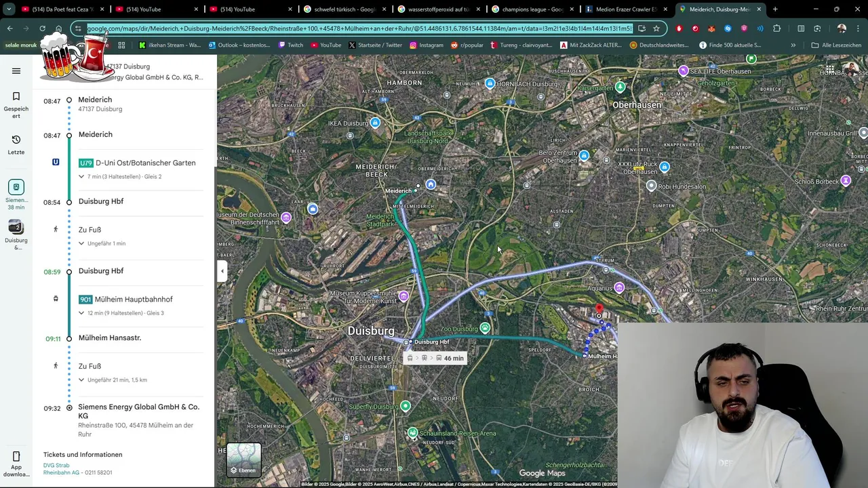
Task: Open the browser extensions puzzle icon
Action: coord(777,28)
